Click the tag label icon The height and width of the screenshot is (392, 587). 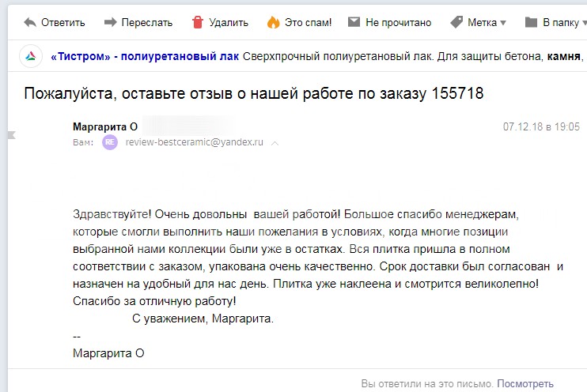(456, 22)
